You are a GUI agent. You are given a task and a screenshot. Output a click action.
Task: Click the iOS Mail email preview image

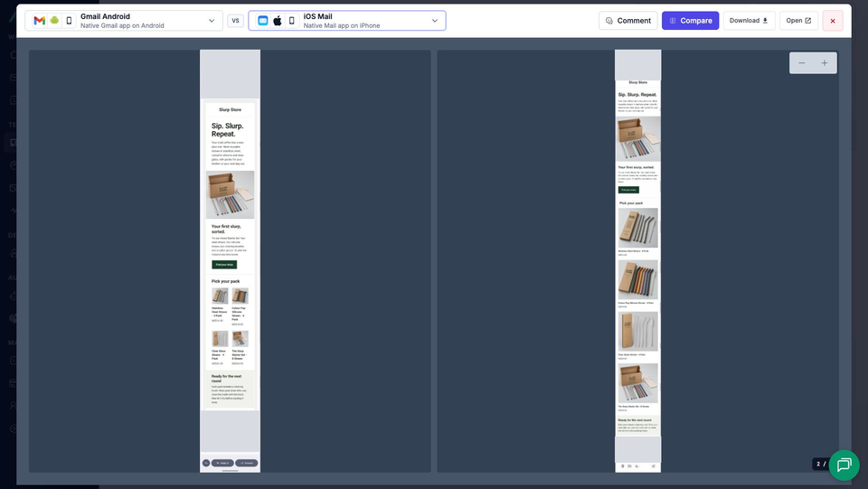pyautogui.click(x=637, y=261)
